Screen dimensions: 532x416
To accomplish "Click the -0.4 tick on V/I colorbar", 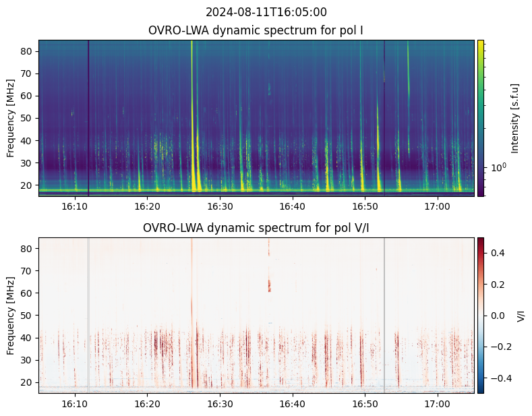I will pyautogui.click(x=498, y=378).
